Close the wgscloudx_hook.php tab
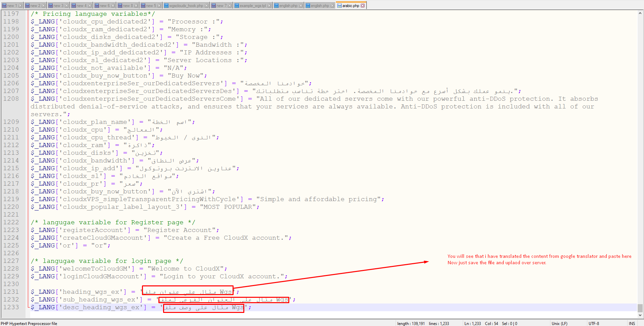This screenshot has width=644, height=326. (x=207, y=6)
